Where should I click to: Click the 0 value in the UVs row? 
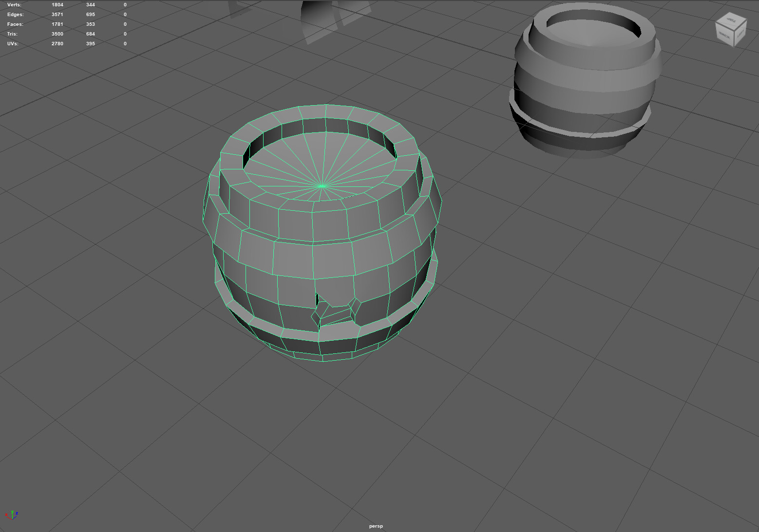pos(125,44)
